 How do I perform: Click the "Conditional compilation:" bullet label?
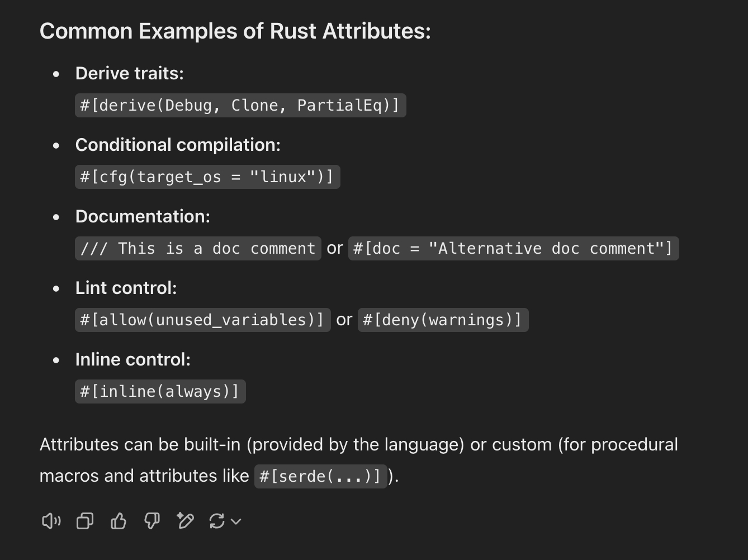click(178, 145)
